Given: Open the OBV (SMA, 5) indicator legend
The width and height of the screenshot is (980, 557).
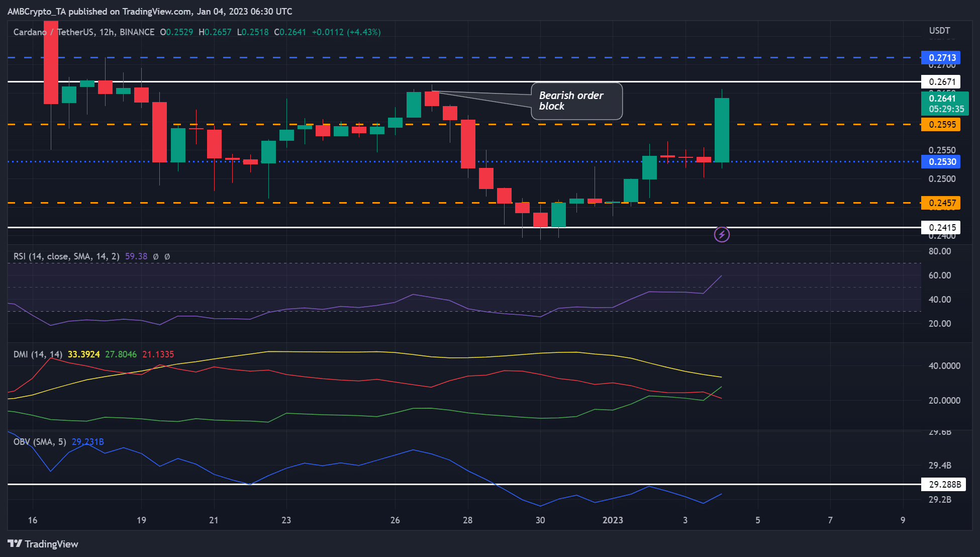Looking at the screenshot, I should [x=40, y=442].
